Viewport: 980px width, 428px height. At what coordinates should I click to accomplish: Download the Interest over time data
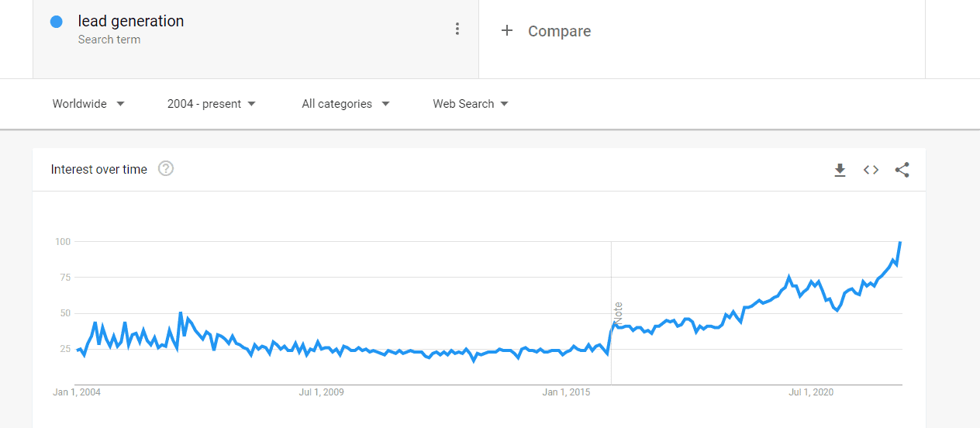840,170
